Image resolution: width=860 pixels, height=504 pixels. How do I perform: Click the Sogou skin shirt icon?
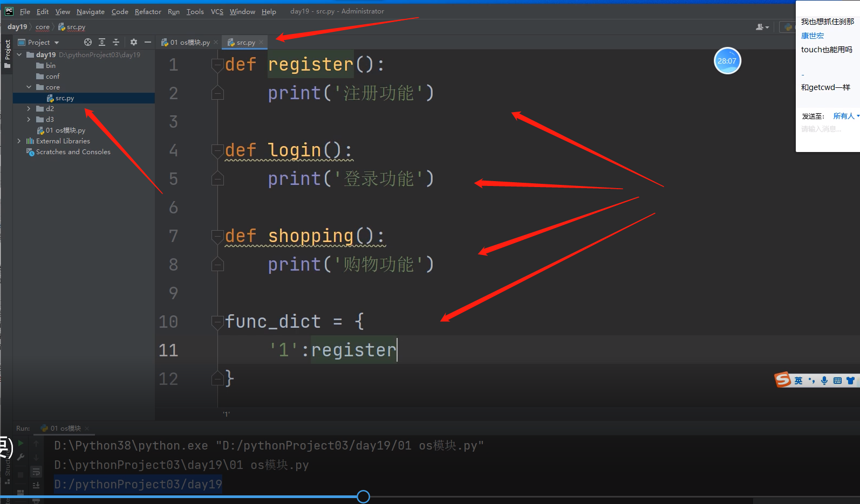(x=850, y=381)
